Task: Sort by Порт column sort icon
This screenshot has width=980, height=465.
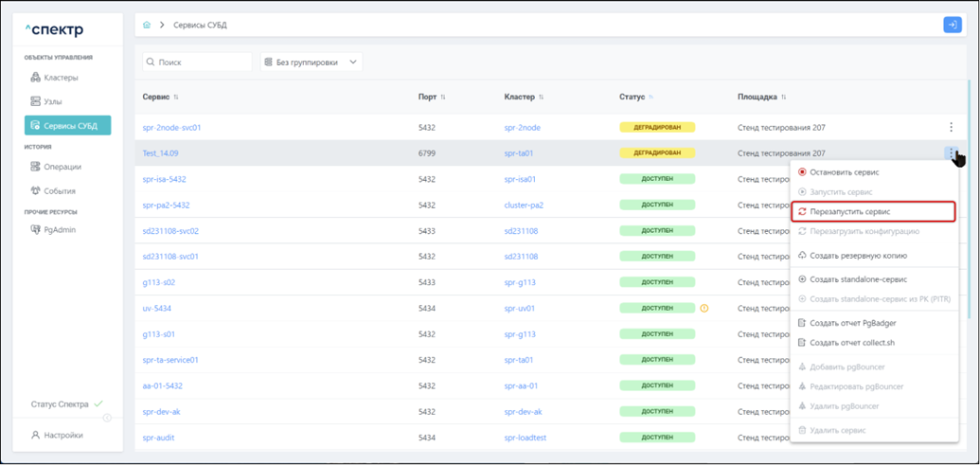Action: tap(443, 97)
